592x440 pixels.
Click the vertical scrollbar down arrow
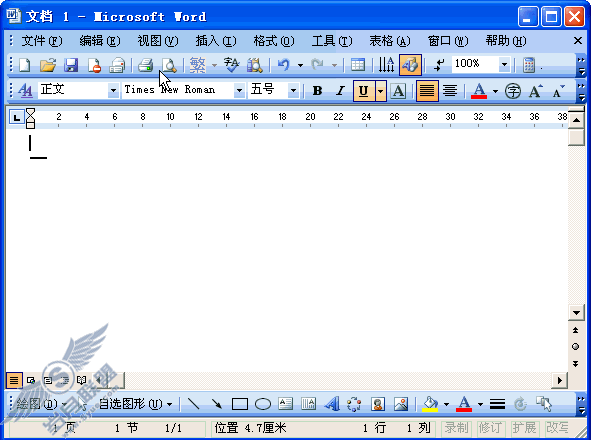576,313
